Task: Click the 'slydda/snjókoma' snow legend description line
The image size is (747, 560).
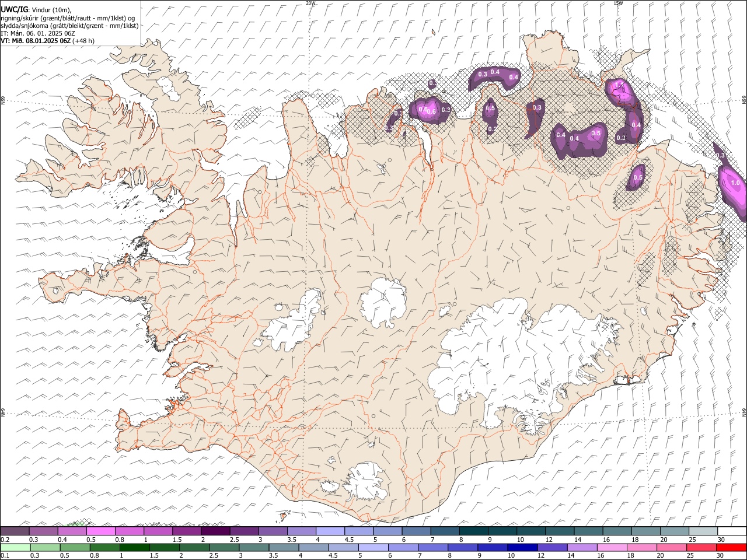Action: click(69, 26)
